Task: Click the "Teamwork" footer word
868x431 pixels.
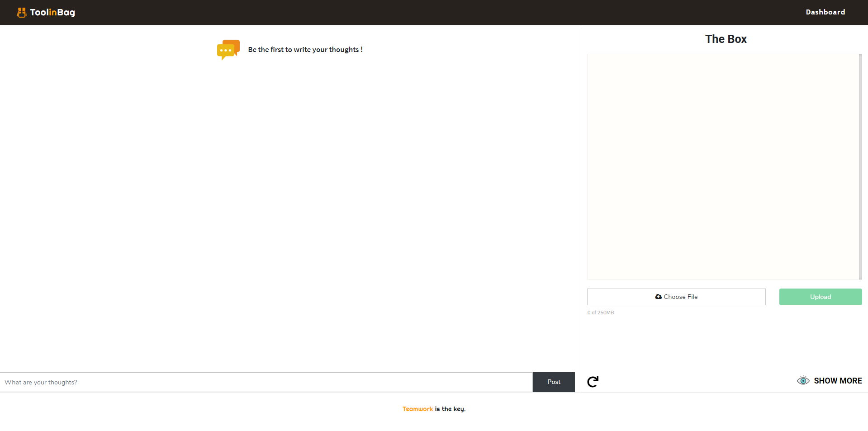Action: [x=417, y=409]
